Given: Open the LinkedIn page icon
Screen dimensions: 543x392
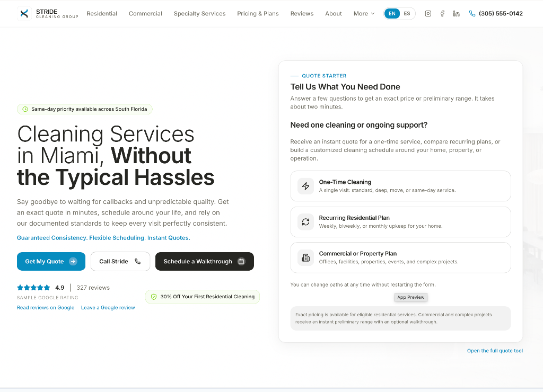Looking at the screenshot, I should click(457, 13).
